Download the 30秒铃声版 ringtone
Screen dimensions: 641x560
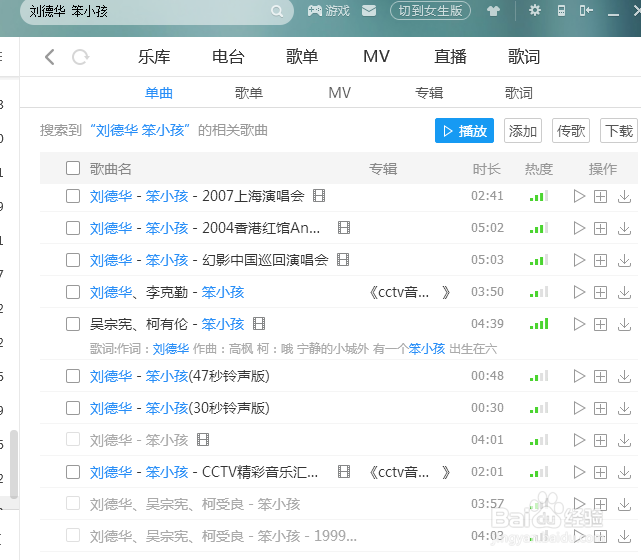pyautogui.click(x=624, y=408)
